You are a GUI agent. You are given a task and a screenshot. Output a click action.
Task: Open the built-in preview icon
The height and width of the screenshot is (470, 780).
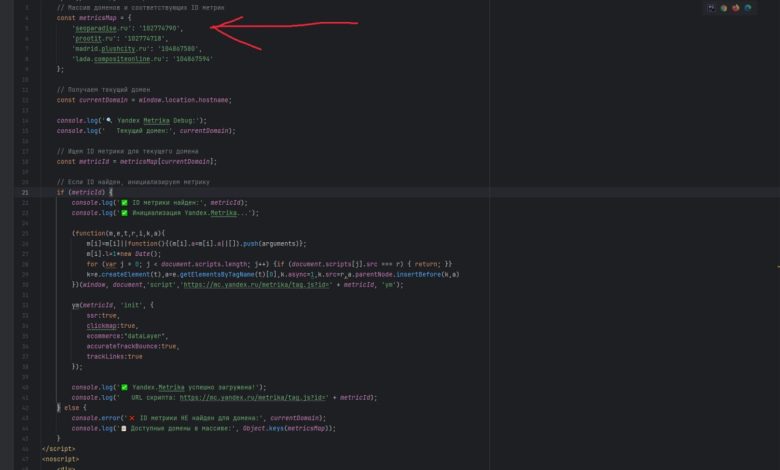(x=712, y=8)
